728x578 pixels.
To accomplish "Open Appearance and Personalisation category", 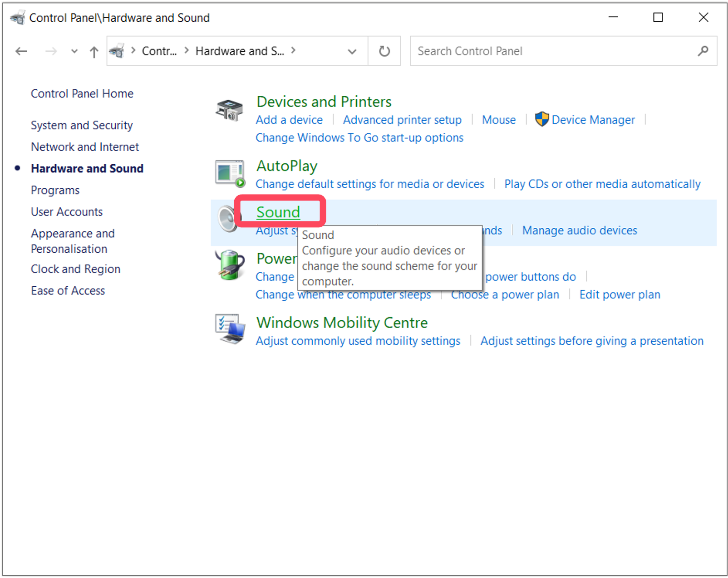I will pyautogui.click(x=73, y=241).
